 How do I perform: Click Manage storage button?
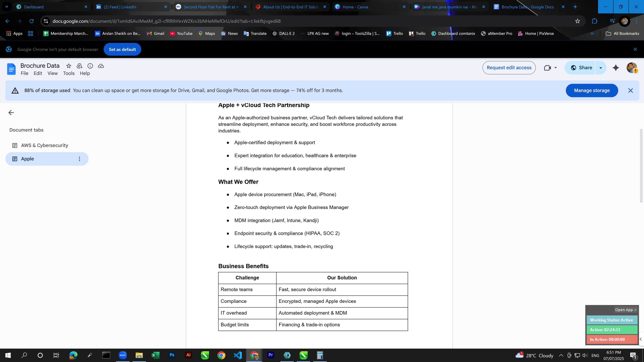tap(592, 90)
